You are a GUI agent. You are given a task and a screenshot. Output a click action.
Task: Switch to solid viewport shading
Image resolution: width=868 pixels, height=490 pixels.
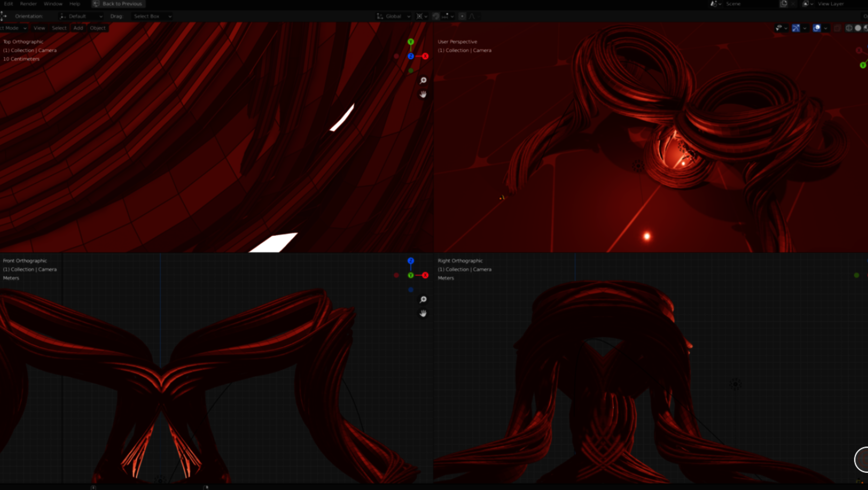pos(858,28)
